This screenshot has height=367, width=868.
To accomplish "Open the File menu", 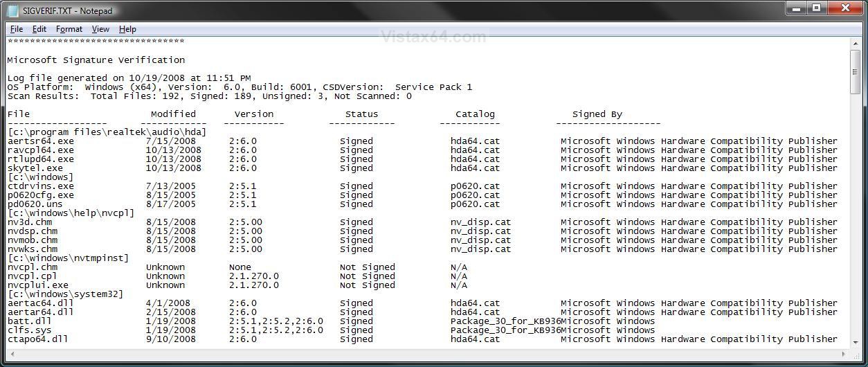I will pyautogui.click(x=17, y=29).
